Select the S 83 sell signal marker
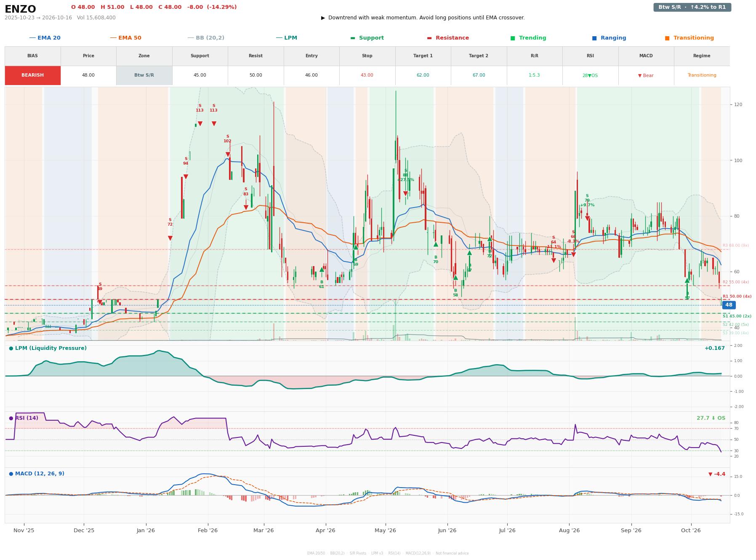756x560 pixels. 246,208
